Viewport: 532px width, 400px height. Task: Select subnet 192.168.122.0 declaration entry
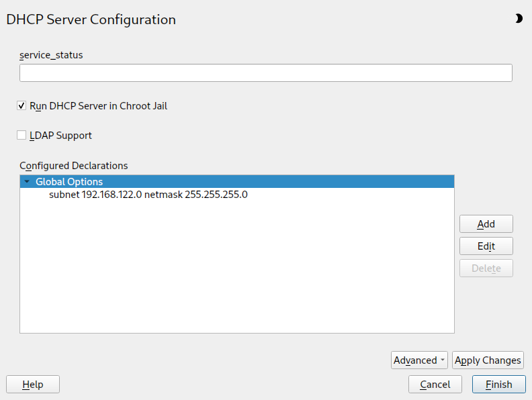point(148,195)
